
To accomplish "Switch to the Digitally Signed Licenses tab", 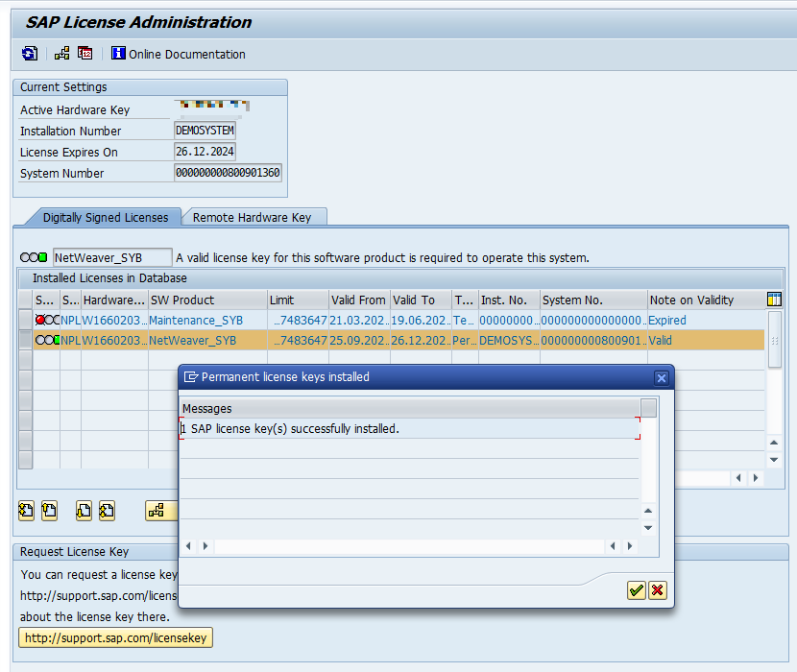I will [106, 218].
